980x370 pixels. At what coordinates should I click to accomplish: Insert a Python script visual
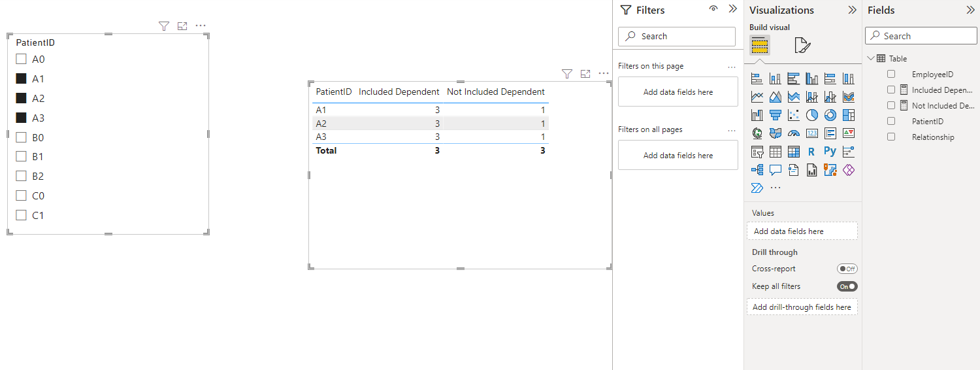(x=830, y=152)
